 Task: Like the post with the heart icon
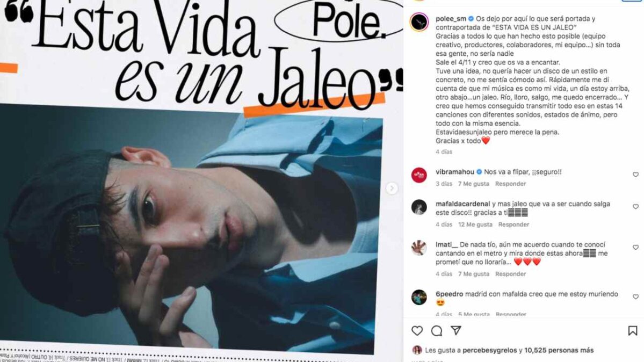(417, 330)
